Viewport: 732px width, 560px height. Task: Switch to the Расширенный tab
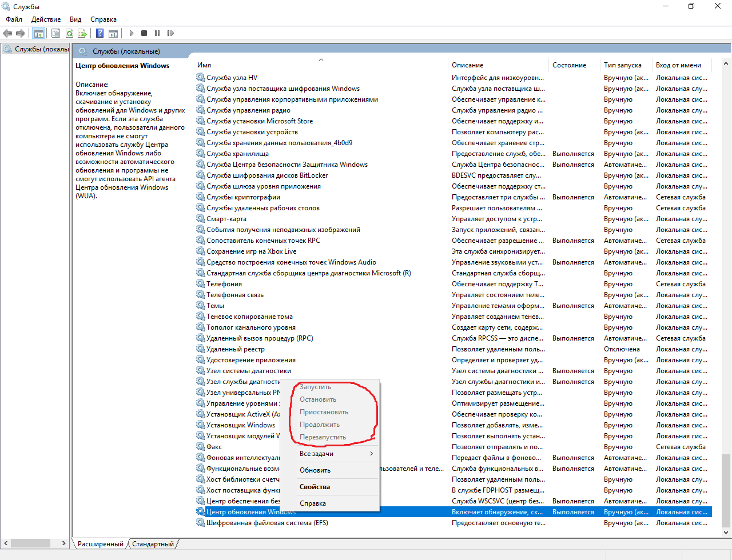tap(100, 544)
